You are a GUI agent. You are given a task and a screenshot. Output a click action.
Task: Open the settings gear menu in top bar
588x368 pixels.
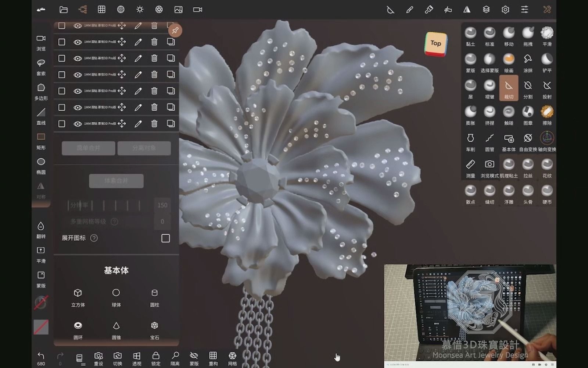505,10
